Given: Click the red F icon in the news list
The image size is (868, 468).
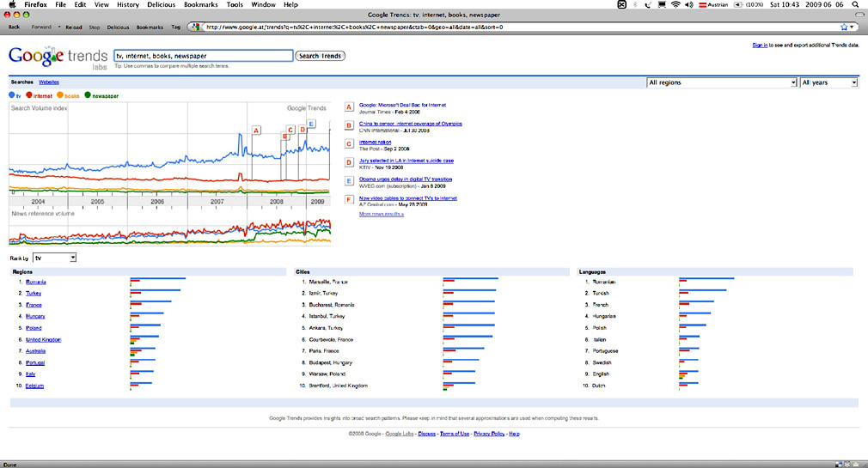Looking at the screenshot, I should (x=349, y=199).
